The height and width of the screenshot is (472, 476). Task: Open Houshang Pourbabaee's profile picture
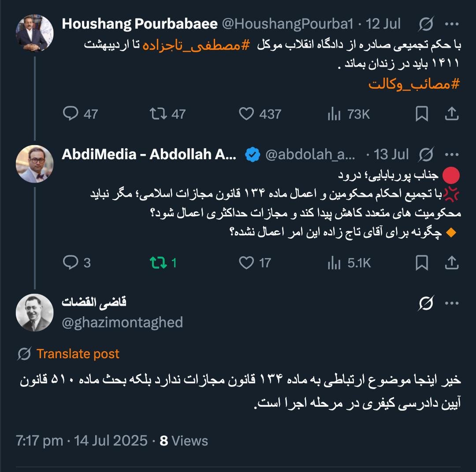(x=34, y=34)
